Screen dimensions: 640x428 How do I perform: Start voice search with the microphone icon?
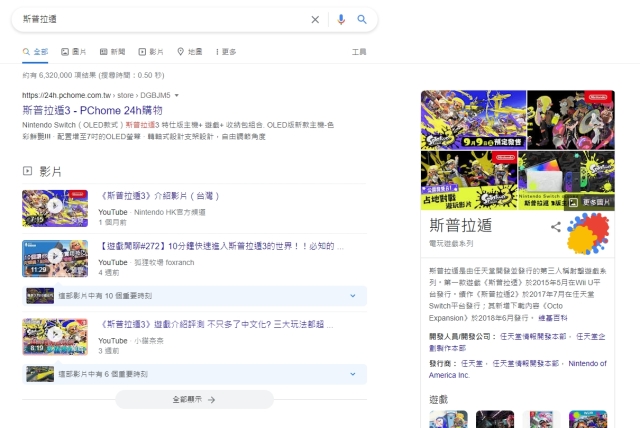341,19
